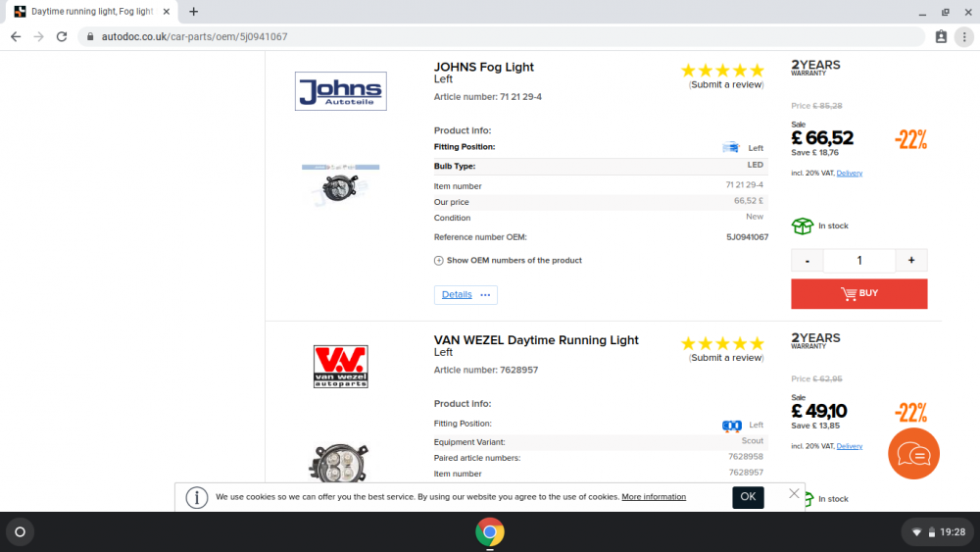Select the Daytime running light tab
Screen dimensions: 980x552
click(92, 12)
